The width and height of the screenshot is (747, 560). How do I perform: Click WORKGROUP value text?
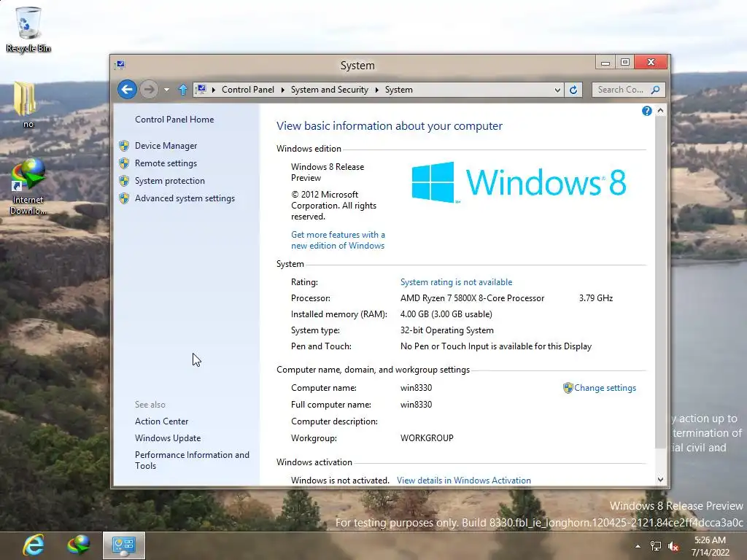click(427, 438)
